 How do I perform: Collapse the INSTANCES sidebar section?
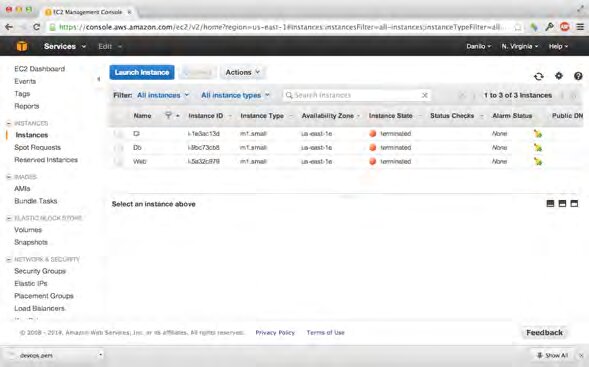pos(9,123)
